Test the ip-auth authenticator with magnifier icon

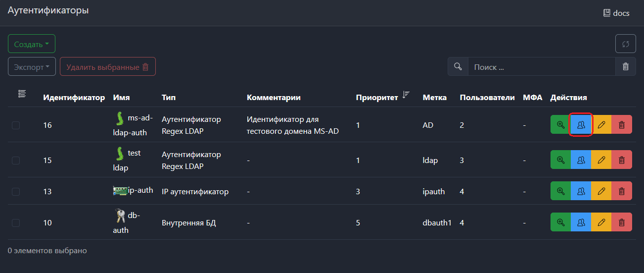click(x=560, y=191)
